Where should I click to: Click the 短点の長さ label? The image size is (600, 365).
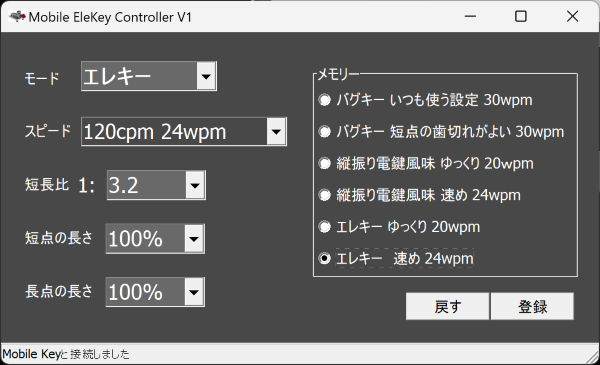coord(59,238)
